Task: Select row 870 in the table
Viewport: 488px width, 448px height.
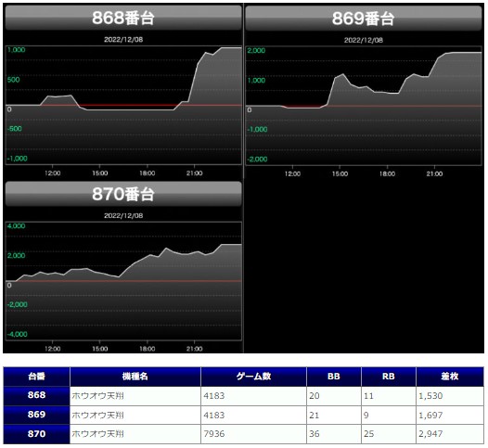Action: [244, 434]
